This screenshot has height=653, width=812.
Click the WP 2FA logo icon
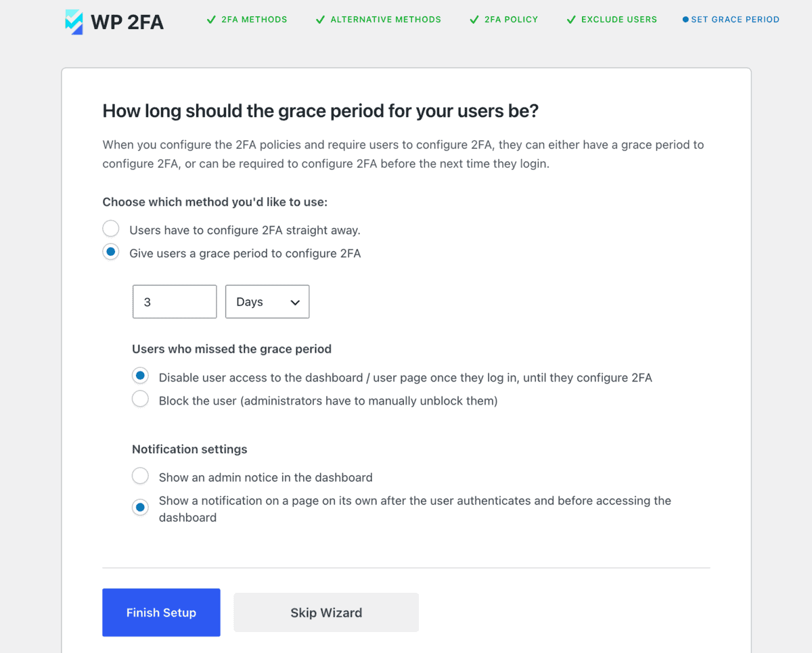pyautogui.click(x=74, y=22)
